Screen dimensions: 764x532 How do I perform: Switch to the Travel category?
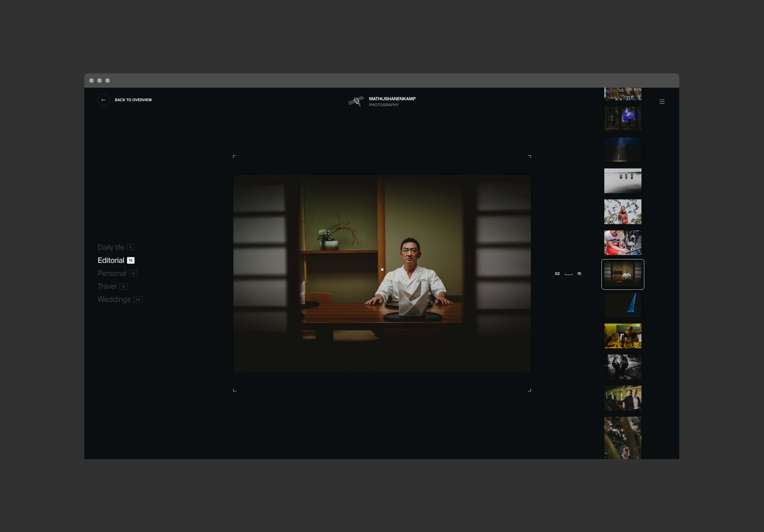click(x=107, y=286)
